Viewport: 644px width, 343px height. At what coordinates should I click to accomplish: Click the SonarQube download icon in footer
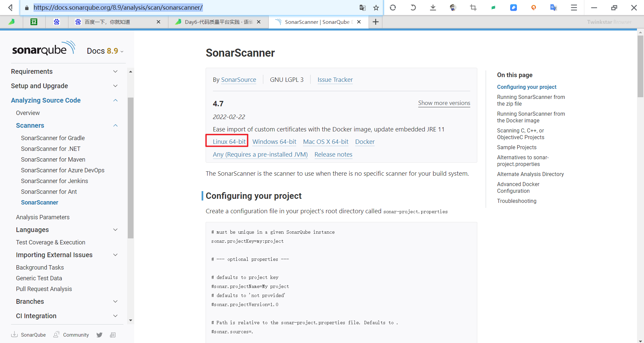[14, 335]
